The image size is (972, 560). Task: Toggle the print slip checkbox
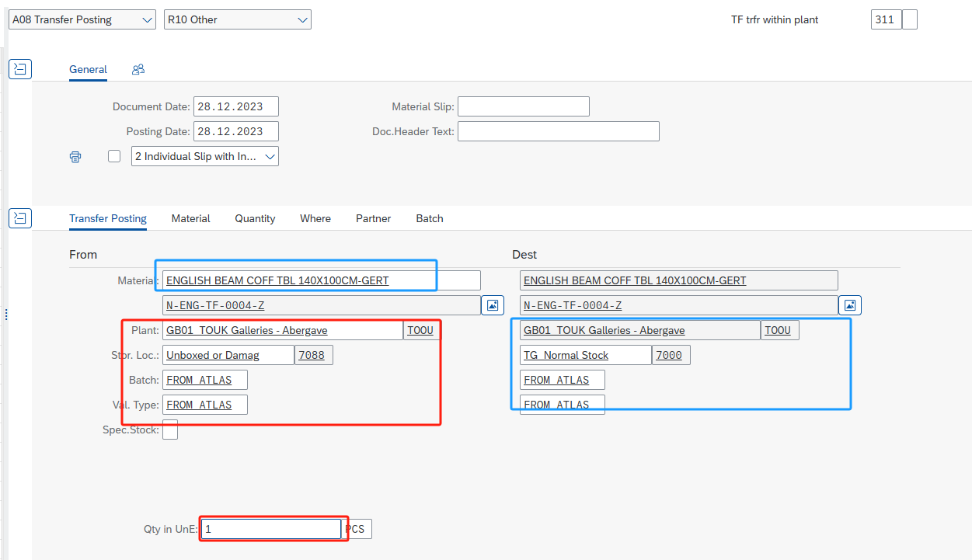click(114, 156)
